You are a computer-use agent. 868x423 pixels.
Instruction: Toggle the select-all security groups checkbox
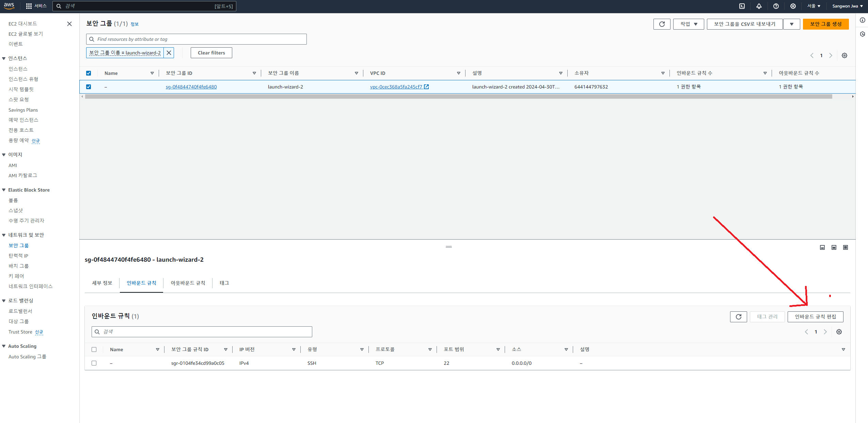tap(89, 73)
